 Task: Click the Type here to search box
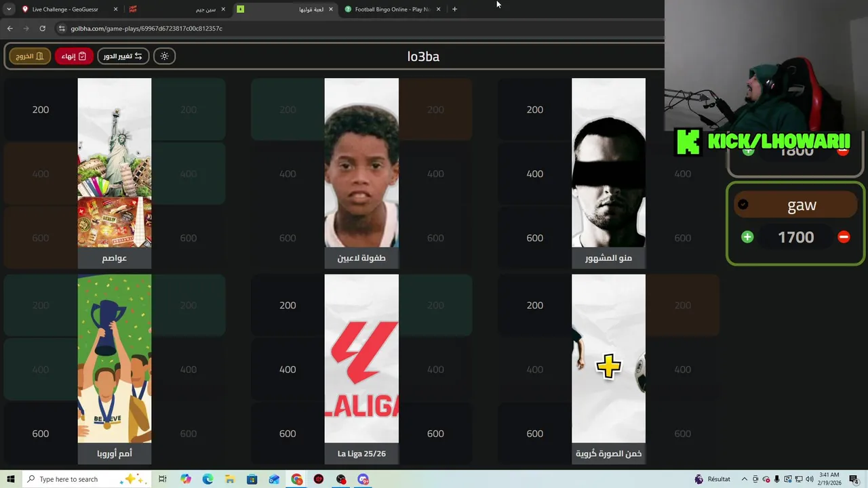tap(87, 479)
